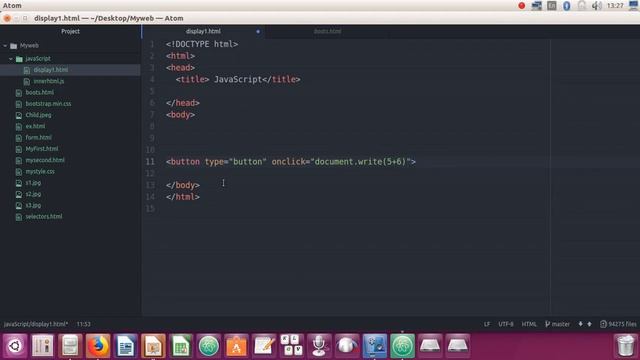This screenshot has height=360, width=640.
Task: Click the closing body tag
Action: [x=183, y=185]
